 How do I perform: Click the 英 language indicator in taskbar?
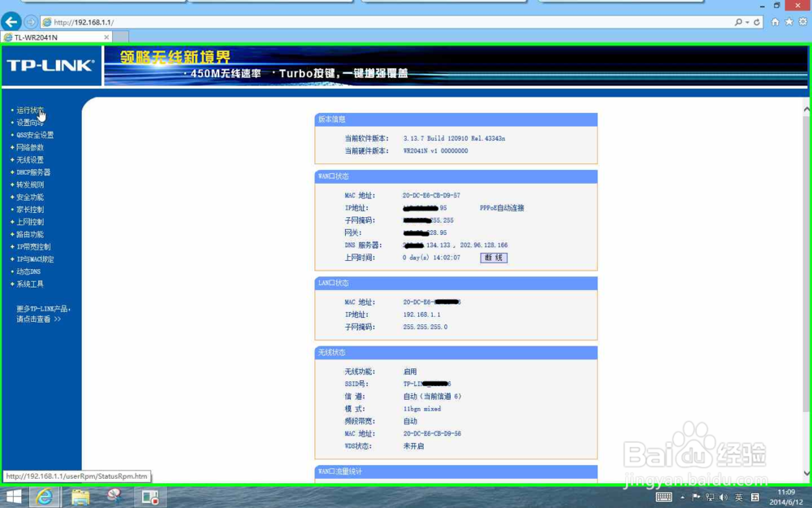[x=740, y=497]
